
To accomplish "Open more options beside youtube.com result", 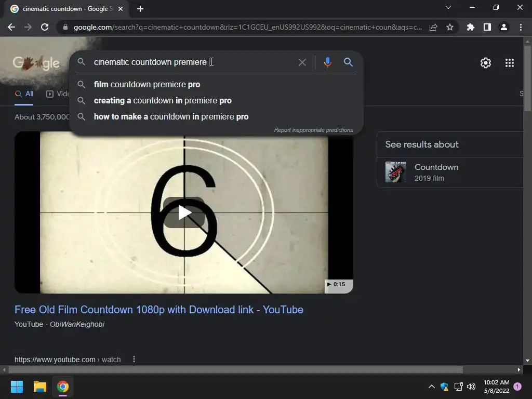I will point(134,359).
